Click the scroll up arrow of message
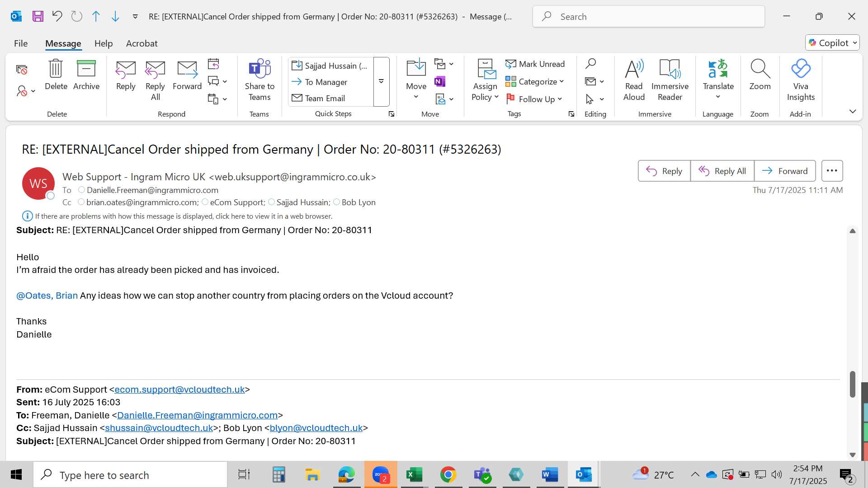This screenshot has height=488, width=868. click(x=853, y=231)
